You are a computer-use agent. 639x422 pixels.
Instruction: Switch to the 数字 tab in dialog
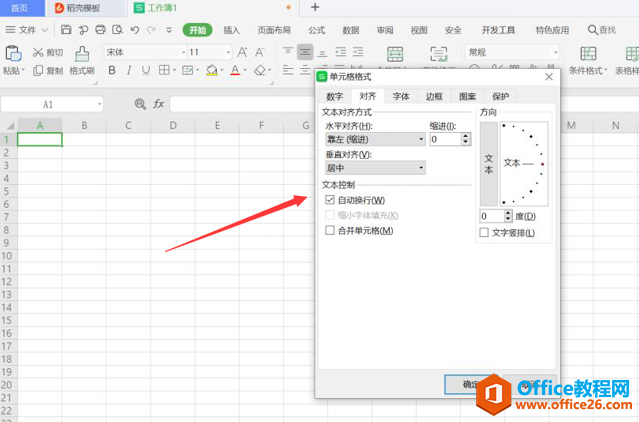(335, 97)
